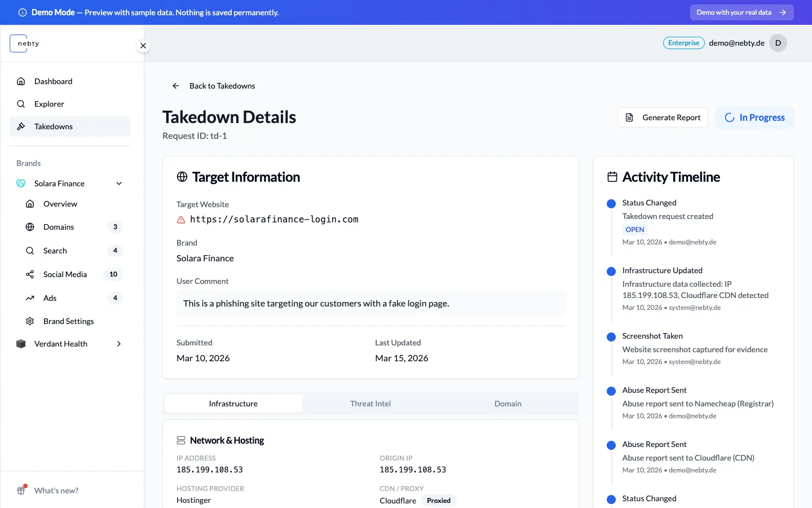Click the What's new gift icon
Viewport: 812px width, 508px height.
[21, 490]
